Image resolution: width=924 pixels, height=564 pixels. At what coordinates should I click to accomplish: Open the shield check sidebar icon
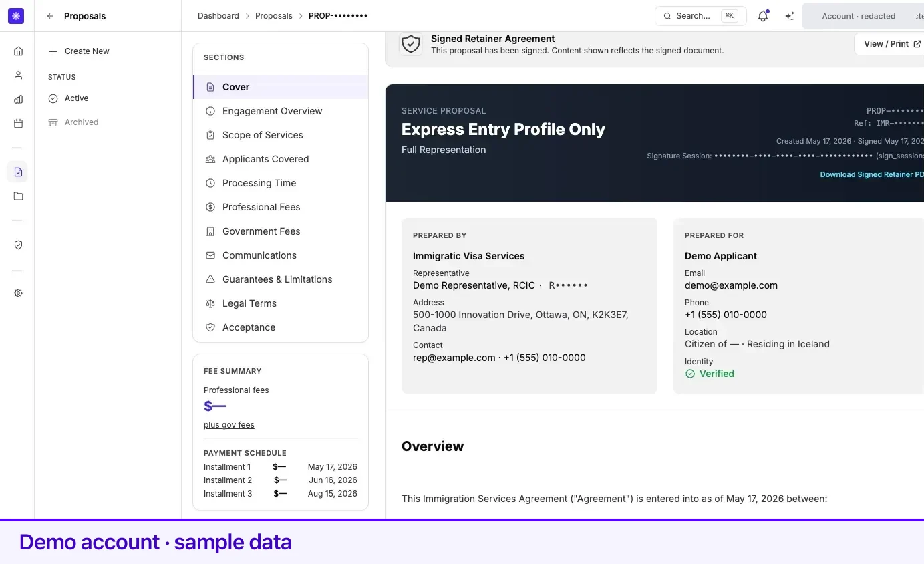click(18, 245)
